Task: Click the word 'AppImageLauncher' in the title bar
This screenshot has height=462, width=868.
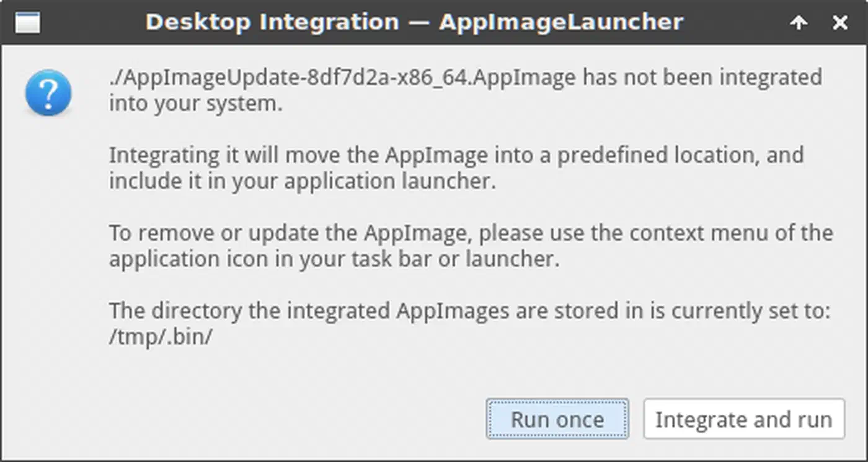Action: pos(561,22)
